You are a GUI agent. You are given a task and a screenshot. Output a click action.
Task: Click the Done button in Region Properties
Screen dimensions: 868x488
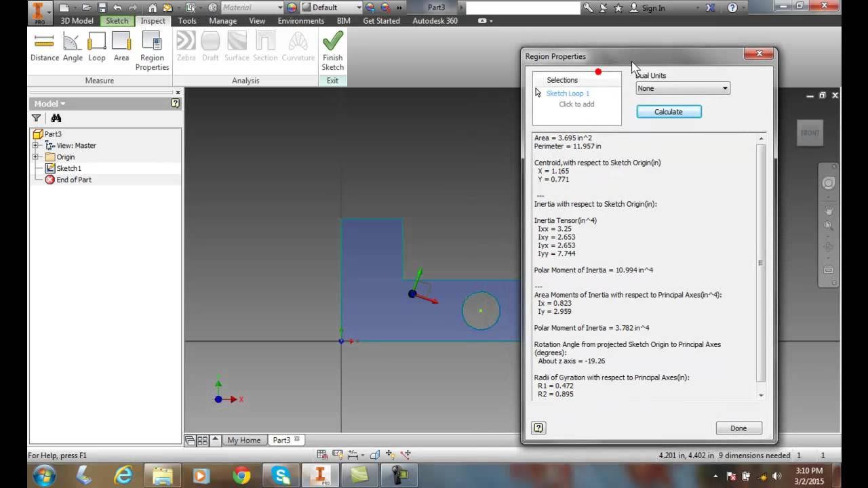738,428
